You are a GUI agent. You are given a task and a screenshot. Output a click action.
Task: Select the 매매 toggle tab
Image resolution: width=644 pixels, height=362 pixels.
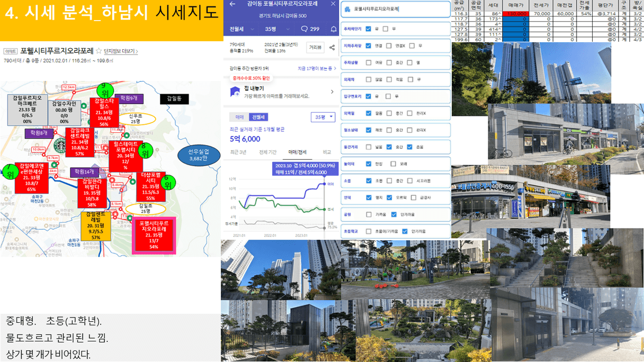[x=239, y=117]
